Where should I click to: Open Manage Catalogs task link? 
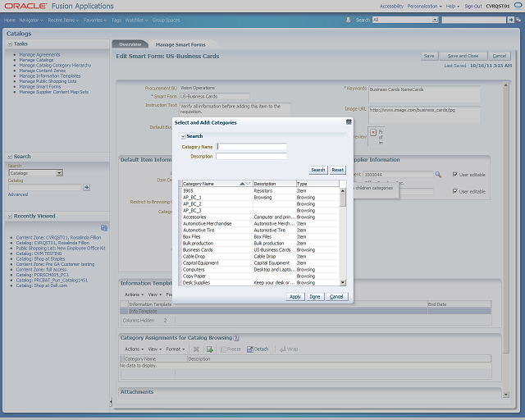click(x=36, y=60)
